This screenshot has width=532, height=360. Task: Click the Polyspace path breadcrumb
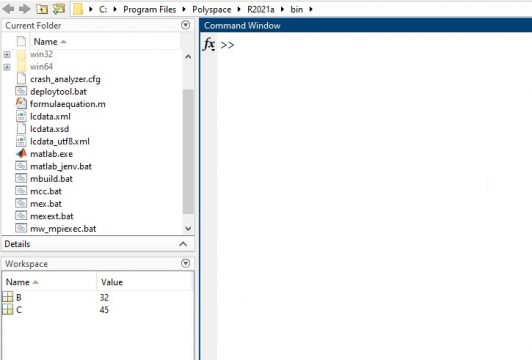point(212,10)
